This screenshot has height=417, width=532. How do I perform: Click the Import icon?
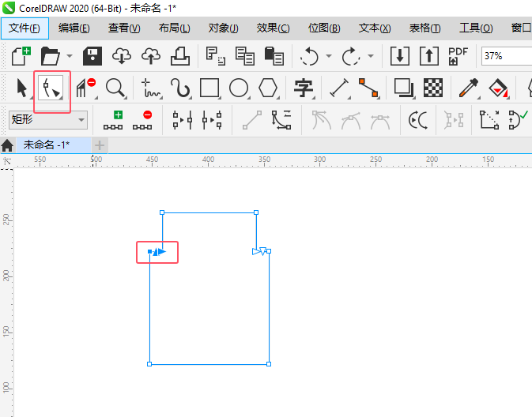click(x=400, y=56)
